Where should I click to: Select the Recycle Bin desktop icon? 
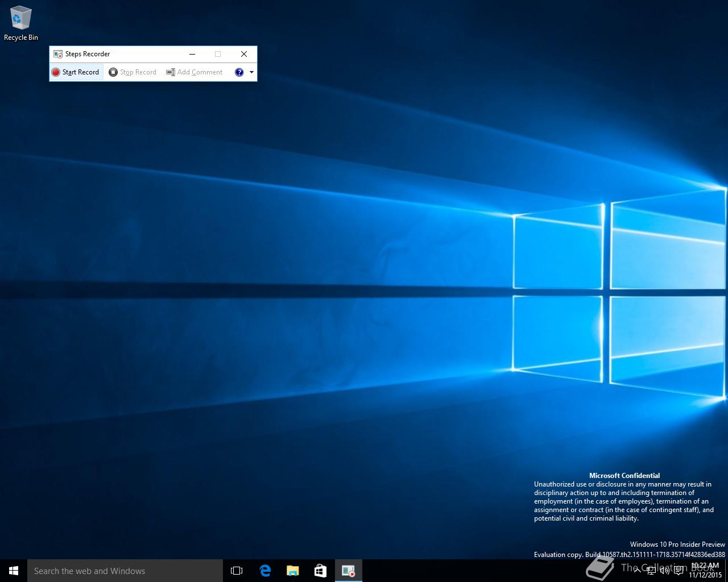point(21,23)
